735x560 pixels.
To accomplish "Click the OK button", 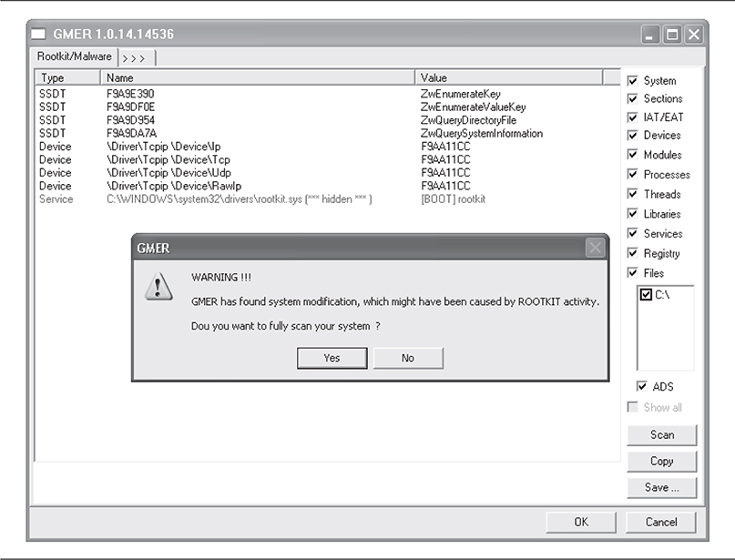I will click(x=581, y=522).
